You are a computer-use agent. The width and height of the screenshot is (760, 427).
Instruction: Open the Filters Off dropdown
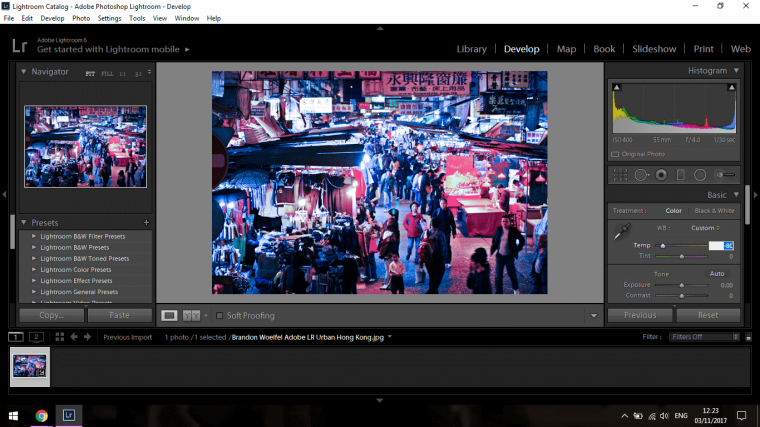(x=704, y=337)
